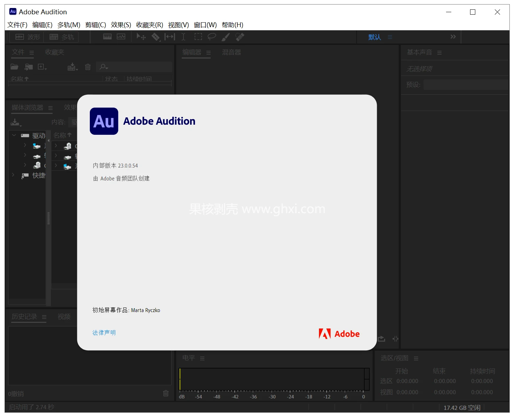Collapse the 驱动 drives tree item
Viewport: 515px width, 420px height.
14,135
